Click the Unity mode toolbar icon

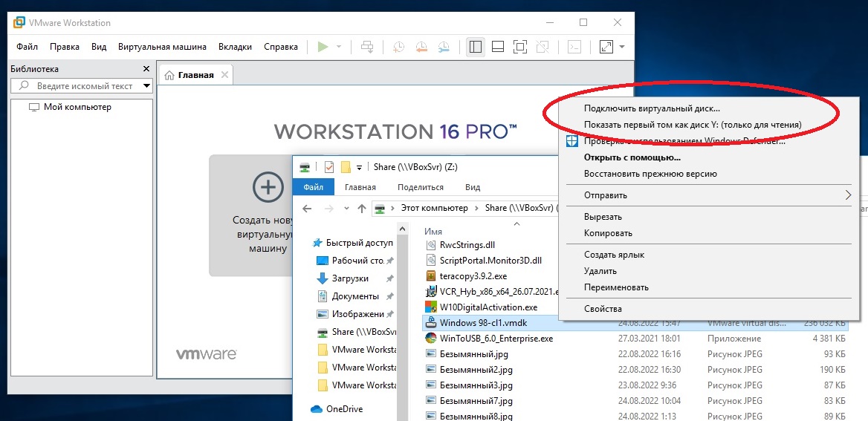coord(543,47)
